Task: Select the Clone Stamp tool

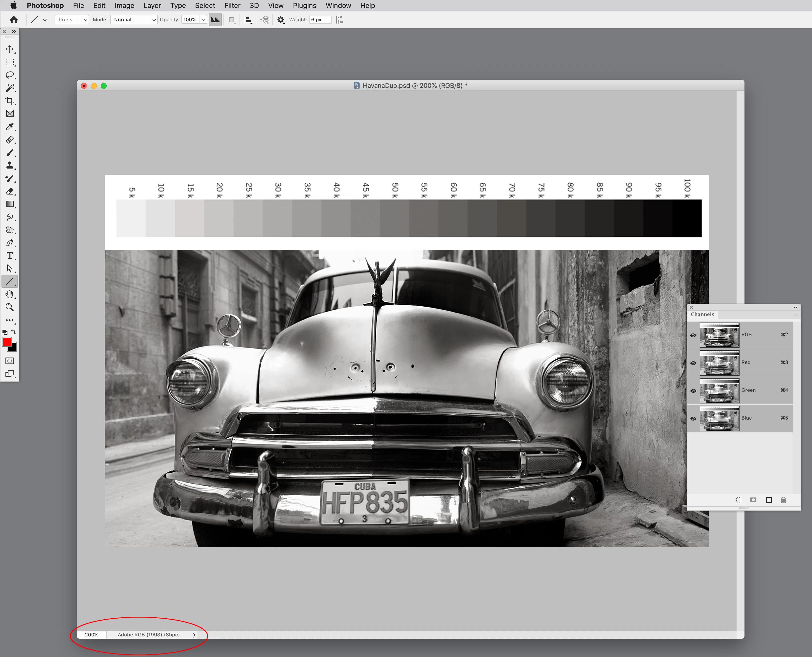Action: 10,165
